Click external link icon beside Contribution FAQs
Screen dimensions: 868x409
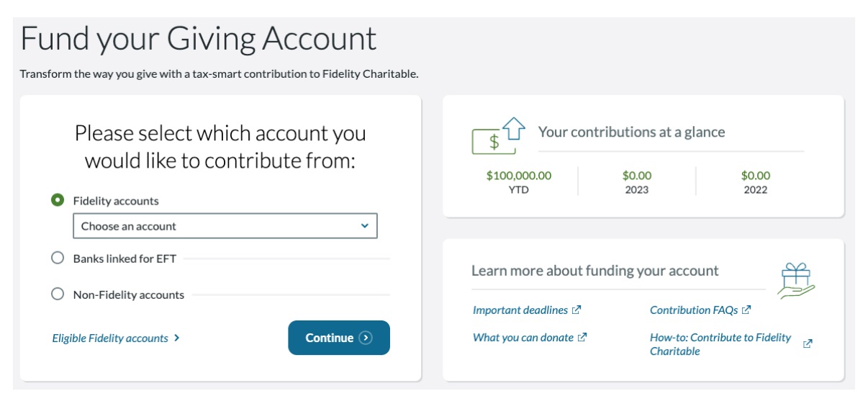click(x=746, y=310)
